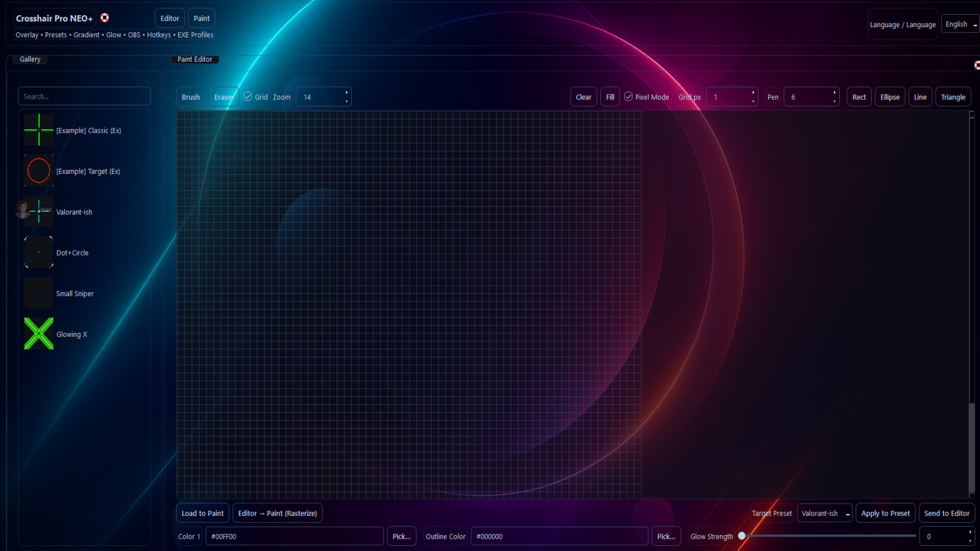Open the Glowing X preset thumbnail

(x=38, y=334)
